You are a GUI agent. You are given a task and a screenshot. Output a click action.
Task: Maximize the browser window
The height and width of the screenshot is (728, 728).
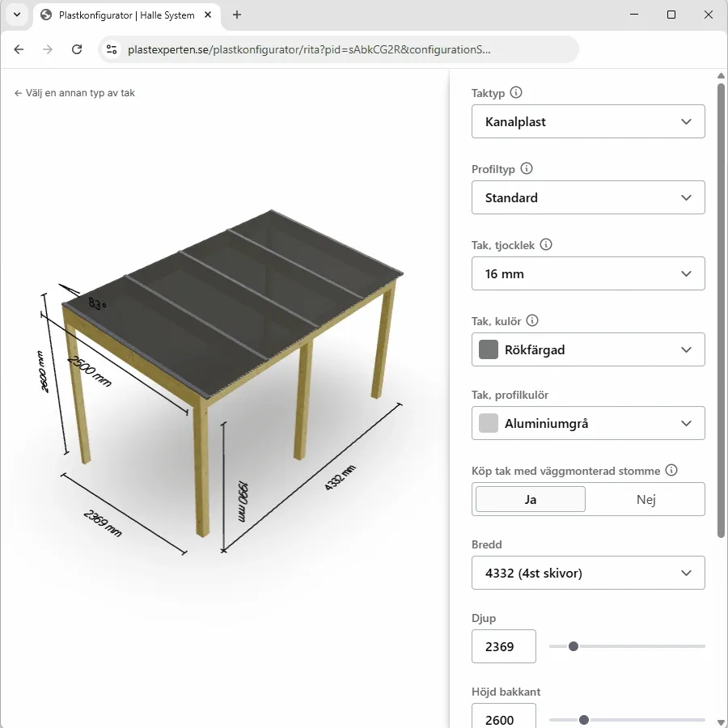pyautogui.click(x=671, y=15)
